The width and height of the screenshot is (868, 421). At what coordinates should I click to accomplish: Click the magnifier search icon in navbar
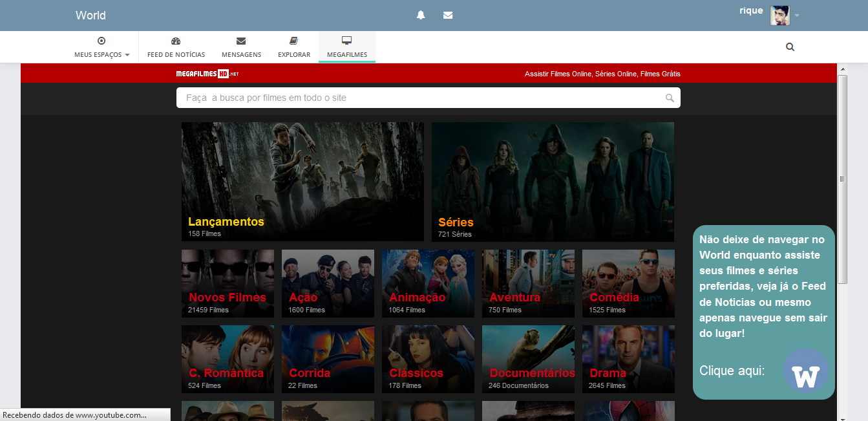pyautogui.click(x=790, y=47)
